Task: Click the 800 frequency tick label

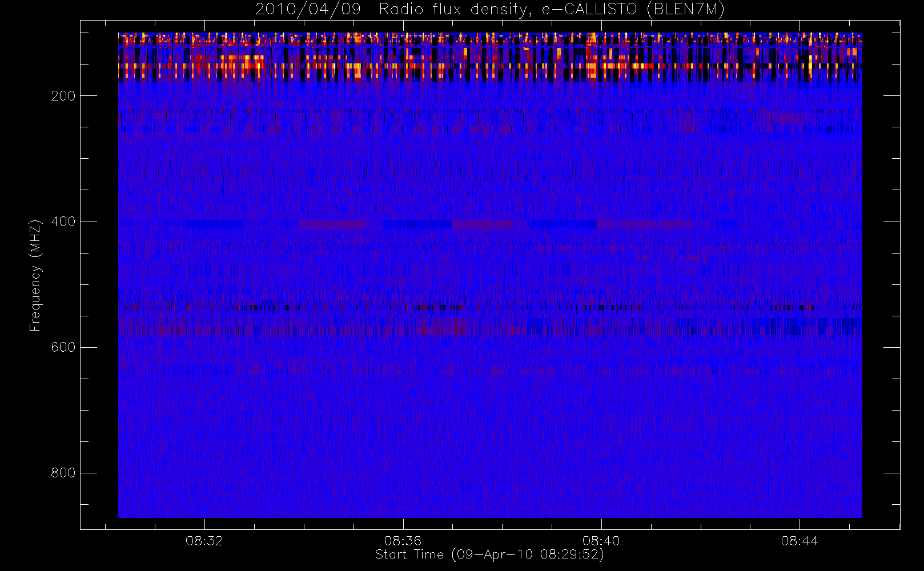Action: tap(63, 473)
